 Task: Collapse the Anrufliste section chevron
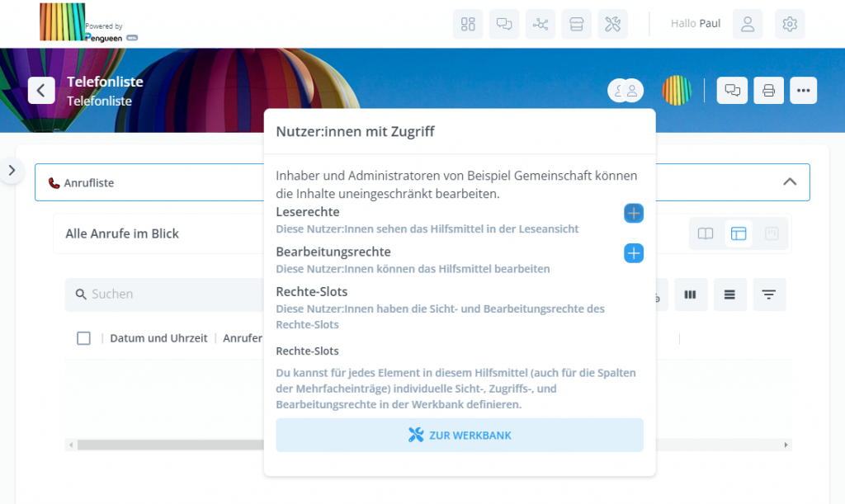coord(790,182)
